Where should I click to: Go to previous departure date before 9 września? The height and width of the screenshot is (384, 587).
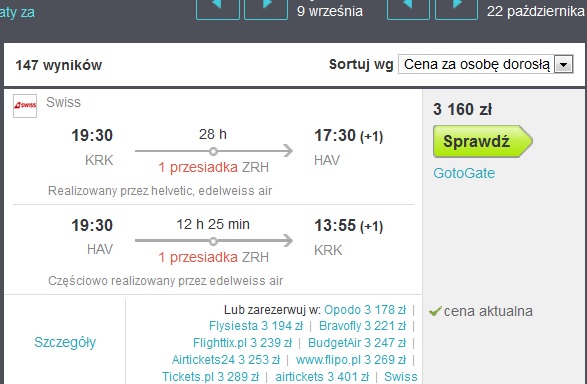pyautogui.click(x=218, y=7)
